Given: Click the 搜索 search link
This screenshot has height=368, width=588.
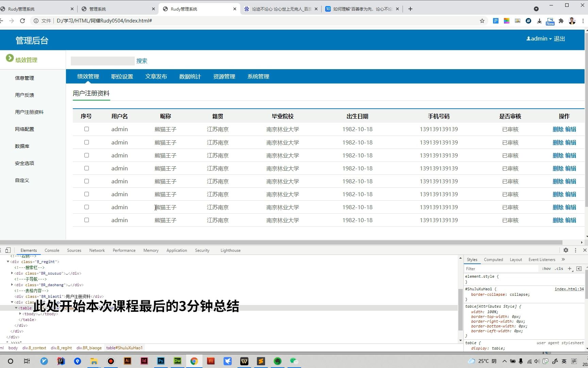Looking at the screenshot, I should [x=142, y=61].
